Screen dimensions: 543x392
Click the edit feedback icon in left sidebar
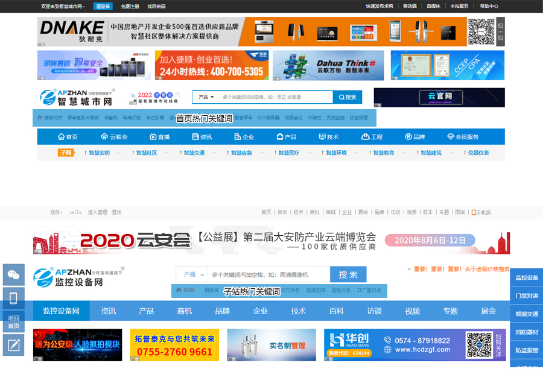pos(14,345)
